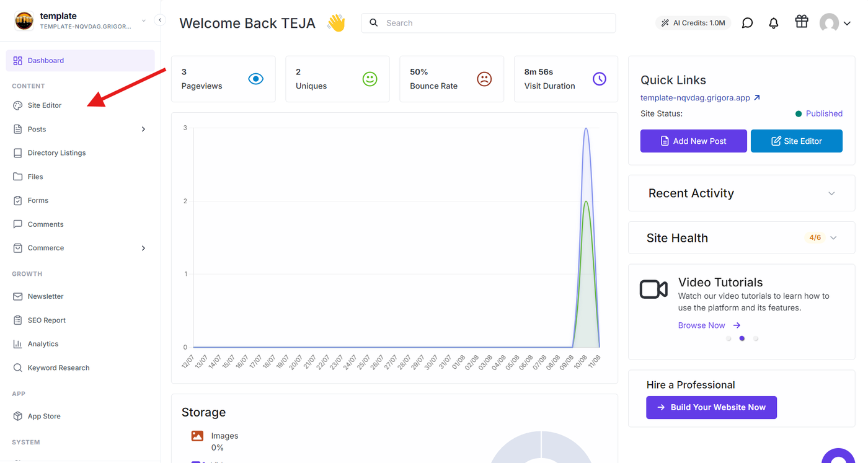Click the gift box icon
Viewport: 868px width, 463px height.
pyautogui.click(x=802, y=22)
